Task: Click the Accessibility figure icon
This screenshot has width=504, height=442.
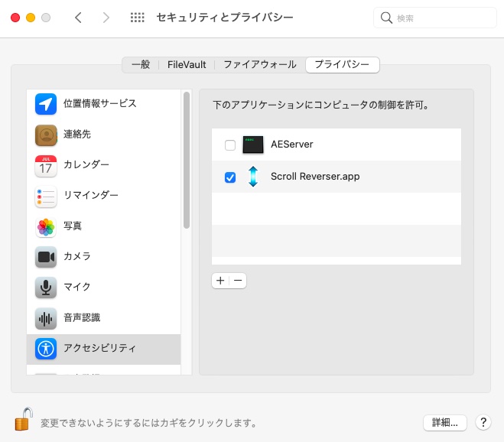Action: click(46, 349)
